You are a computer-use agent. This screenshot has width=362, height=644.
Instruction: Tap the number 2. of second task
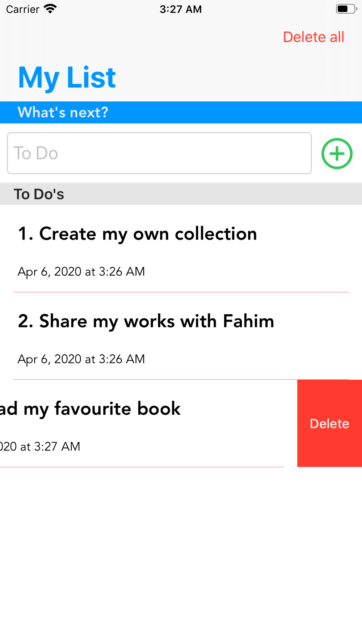[x=26, y=321]
